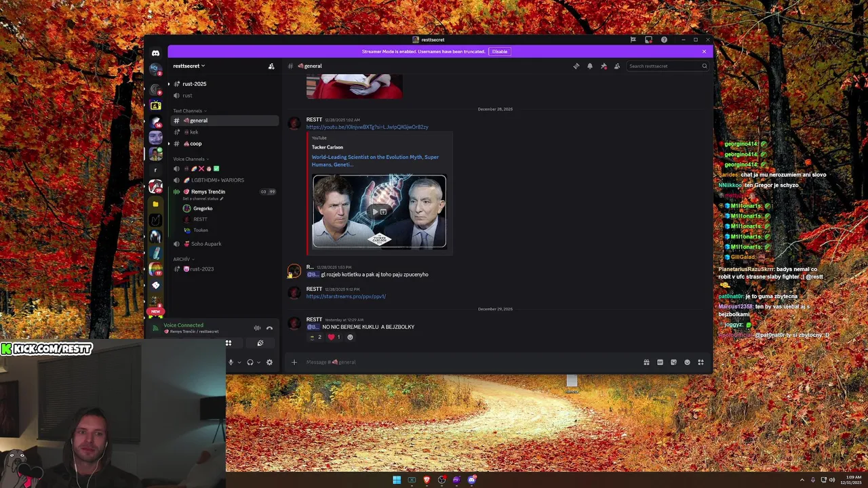This screenshot has height=488, width=868.
Task: Open the Brave browser taskbar icon
Action: 427,480
